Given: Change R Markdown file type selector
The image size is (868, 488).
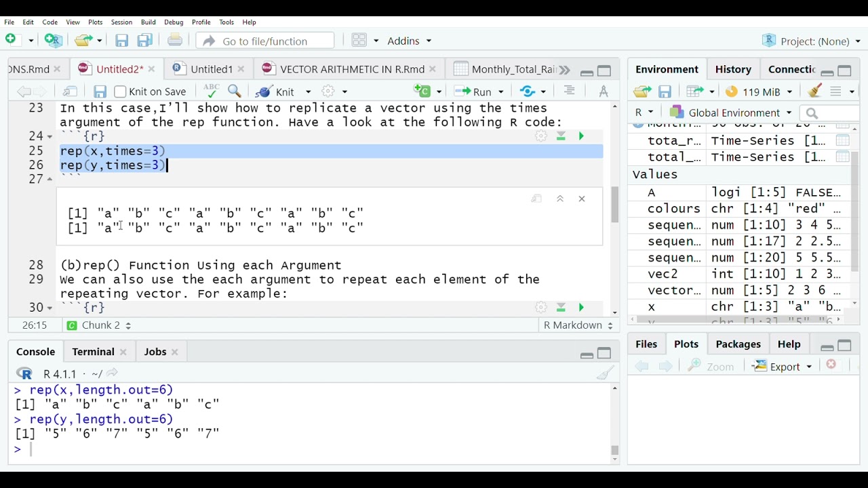Looking at the screenshot, I should tap(578, 326).
